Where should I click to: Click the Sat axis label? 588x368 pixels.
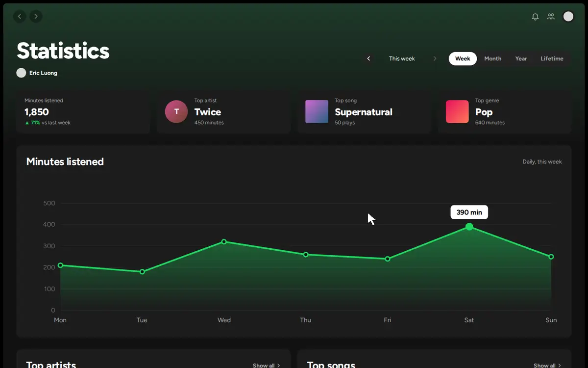click(469, 320)
